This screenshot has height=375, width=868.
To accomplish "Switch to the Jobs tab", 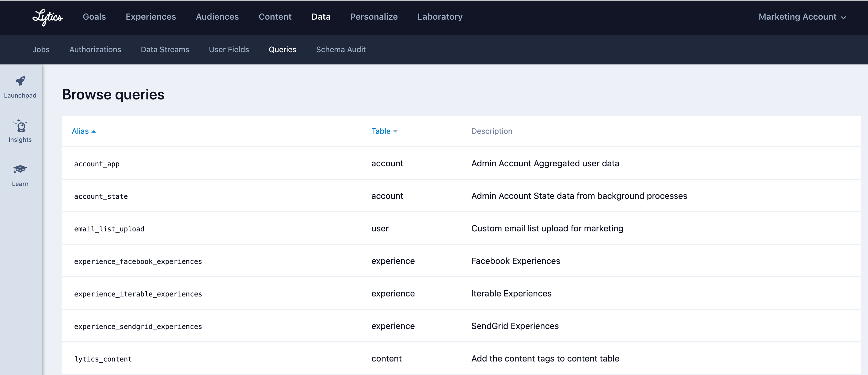I will pyautogui.click(x=41, y=50).
